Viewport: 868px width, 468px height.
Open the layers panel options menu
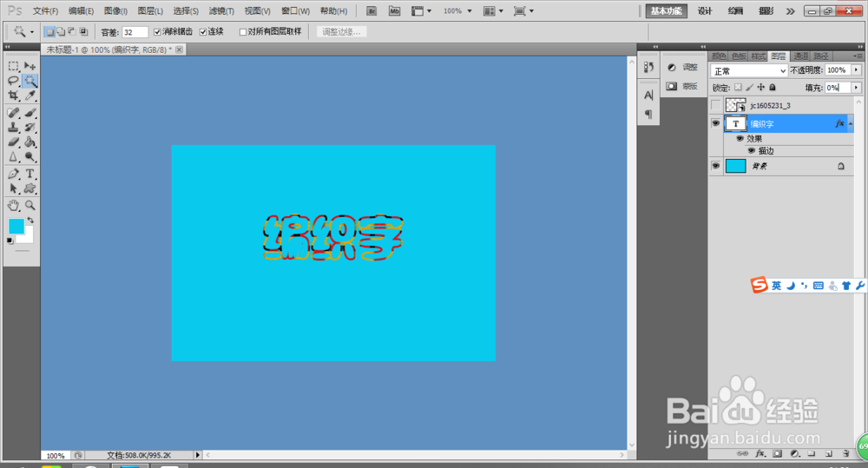(x=858, y=56)
